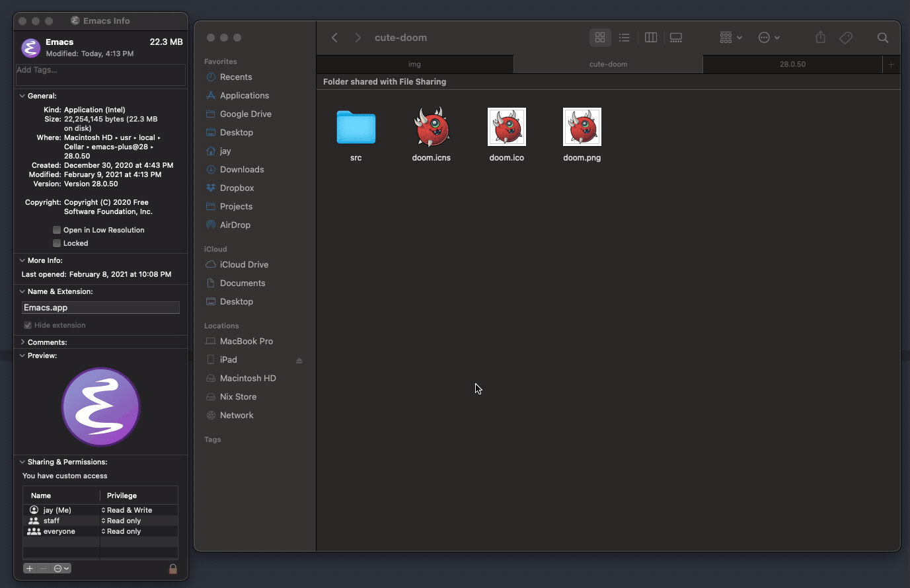The image size is (910, 588).
Task: Expand the Comments section
Action: (22, 342)
